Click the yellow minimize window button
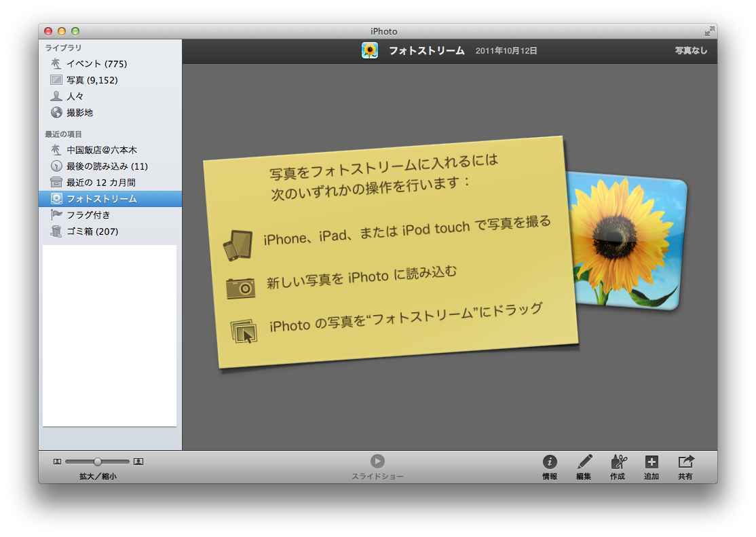This screenshot has width=756, height=537. [x=62, y=31]
